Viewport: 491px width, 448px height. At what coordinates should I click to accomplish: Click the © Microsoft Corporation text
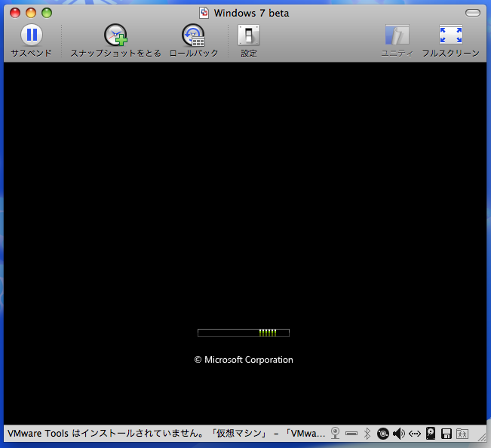point(244,360)
